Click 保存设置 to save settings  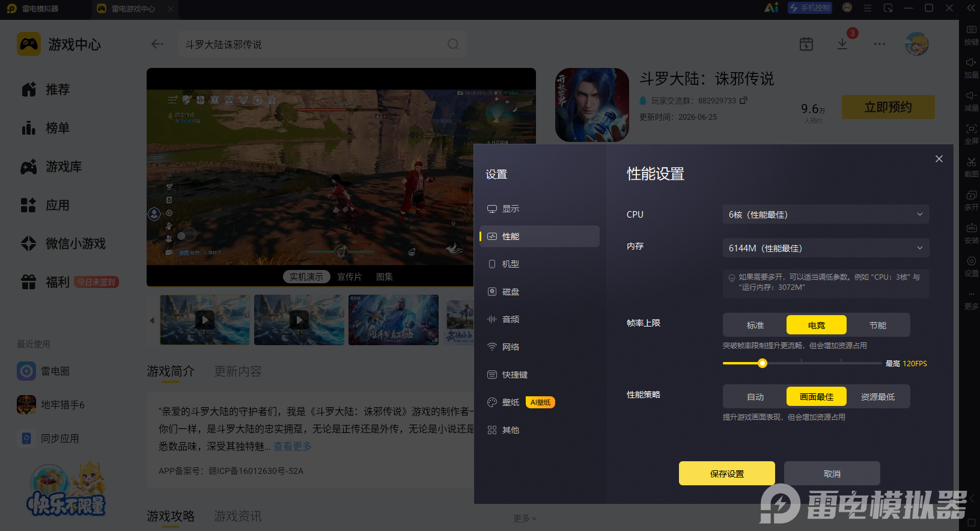pyautogui.click(x=727, y=473)
